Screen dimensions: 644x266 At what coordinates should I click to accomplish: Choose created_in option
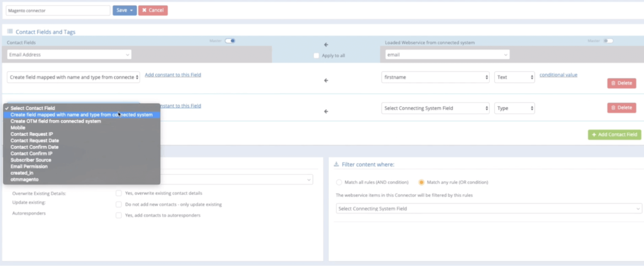click(x=82, y=173)
